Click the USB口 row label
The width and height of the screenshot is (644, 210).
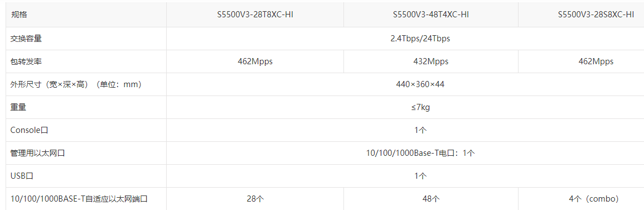point(22,176)
